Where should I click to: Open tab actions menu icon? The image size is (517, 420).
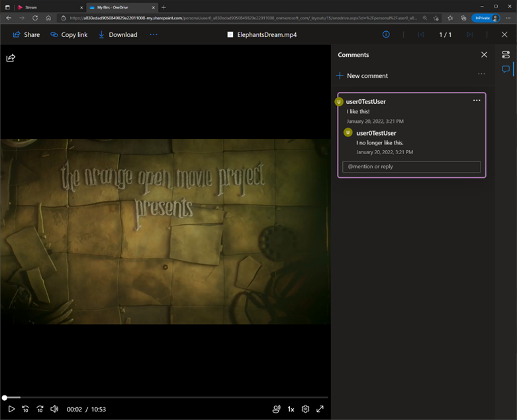[7, 7]
